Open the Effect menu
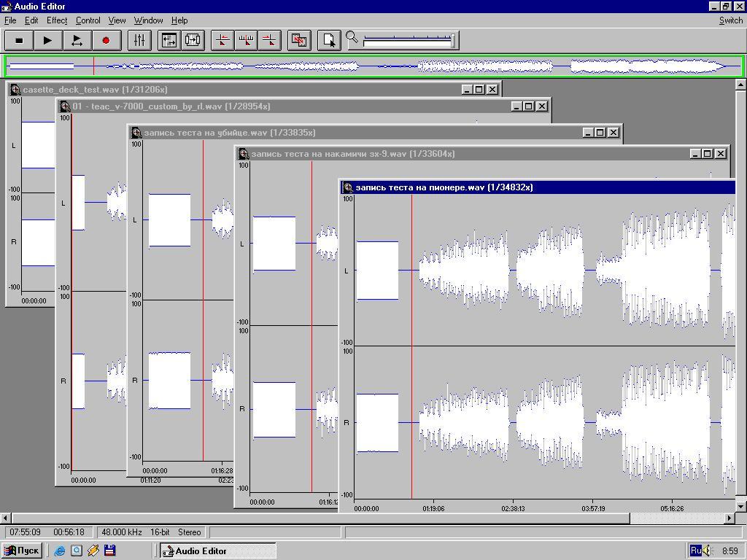Screen dimensions: 747x560 [56, 20]
